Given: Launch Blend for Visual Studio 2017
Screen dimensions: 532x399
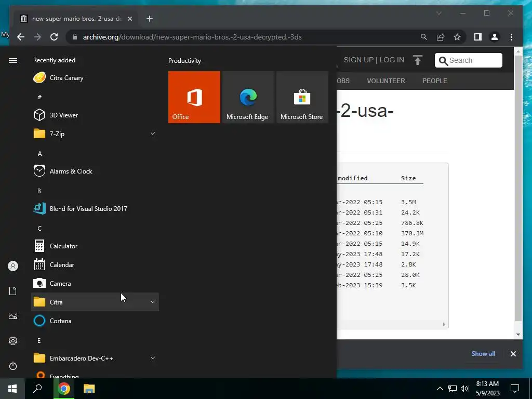Looking at the screenshot, I should 95,209.
